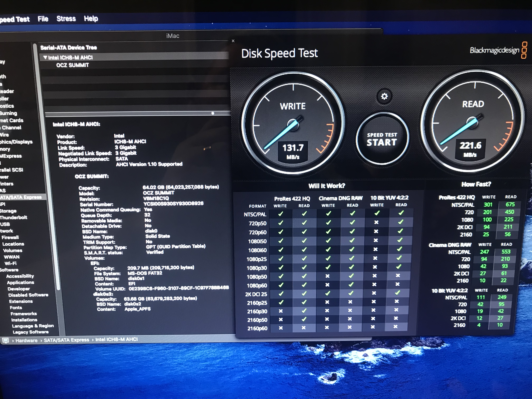Click Cinema DNG RAW NTSC/PAL read value 553
The height and width of the screenshot is (399, 532).
[506, 252]
